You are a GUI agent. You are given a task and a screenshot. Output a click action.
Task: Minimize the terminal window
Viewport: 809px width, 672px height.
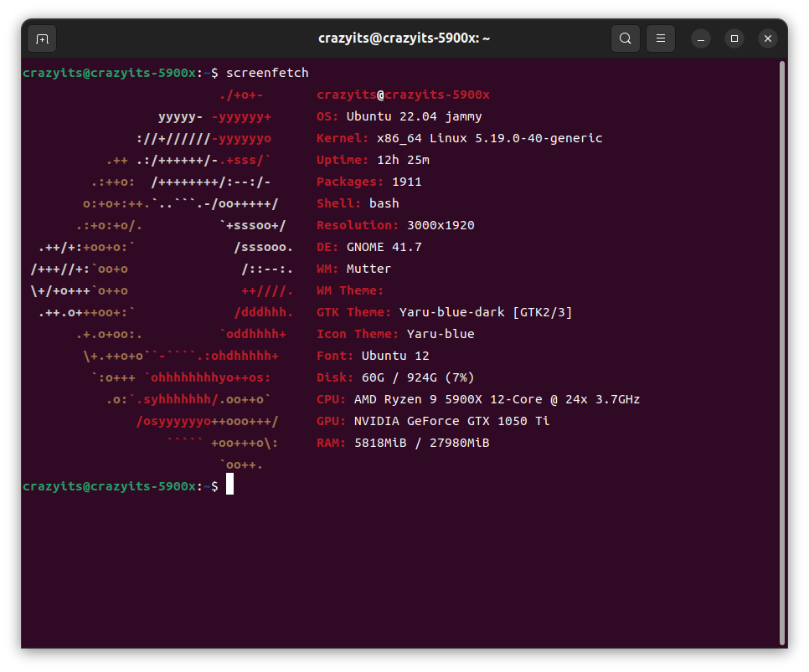(x=701, y=38)
